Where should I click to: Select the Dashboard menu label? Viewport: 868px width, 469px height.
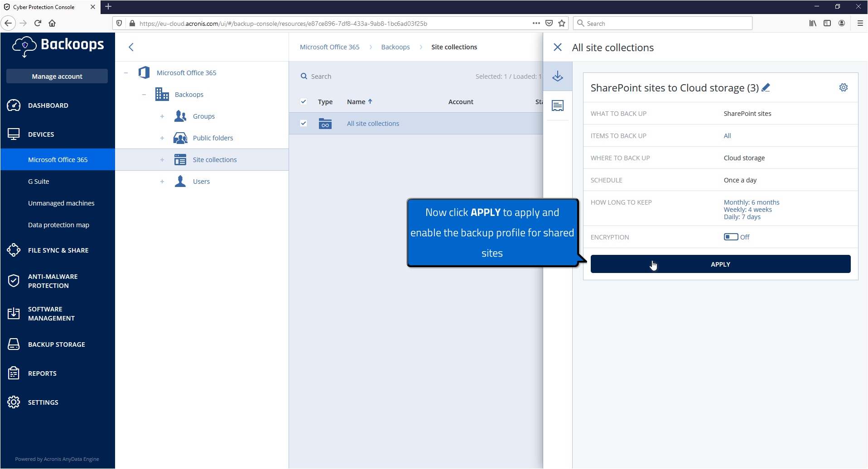pos(48,105)
